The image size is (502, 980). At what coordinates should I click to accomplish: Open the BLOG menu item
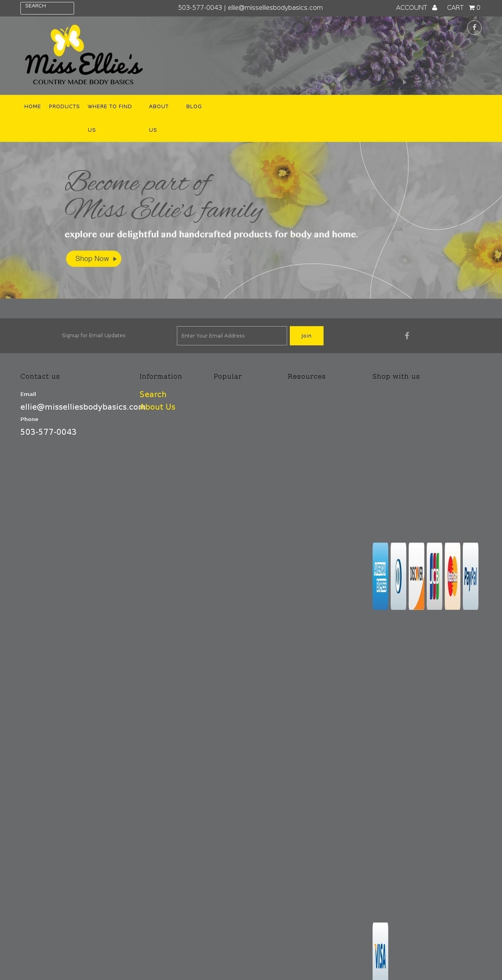[x=194, y=107]
